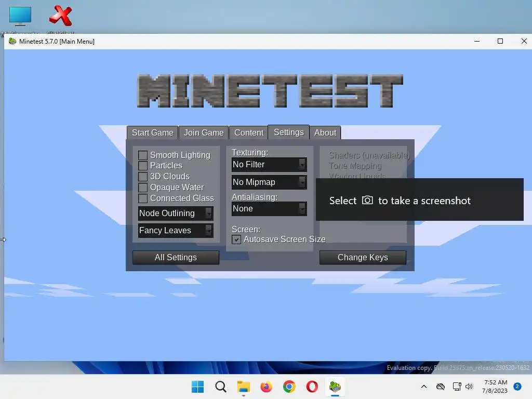The height and width of the screenshot is (399, 532).
Task: Click the camera icon in screenshot hint
Action: 367,200
